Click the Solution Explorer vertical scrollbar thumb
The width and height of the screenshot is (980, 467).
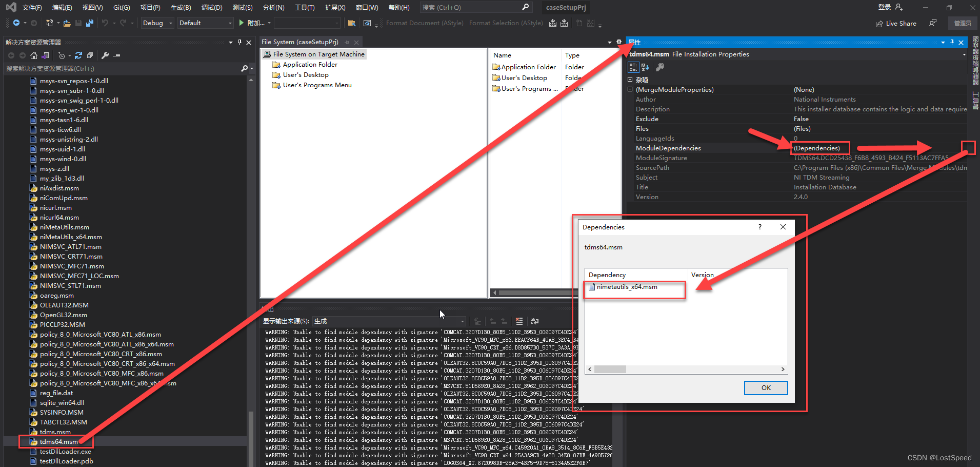pos(251,439)
